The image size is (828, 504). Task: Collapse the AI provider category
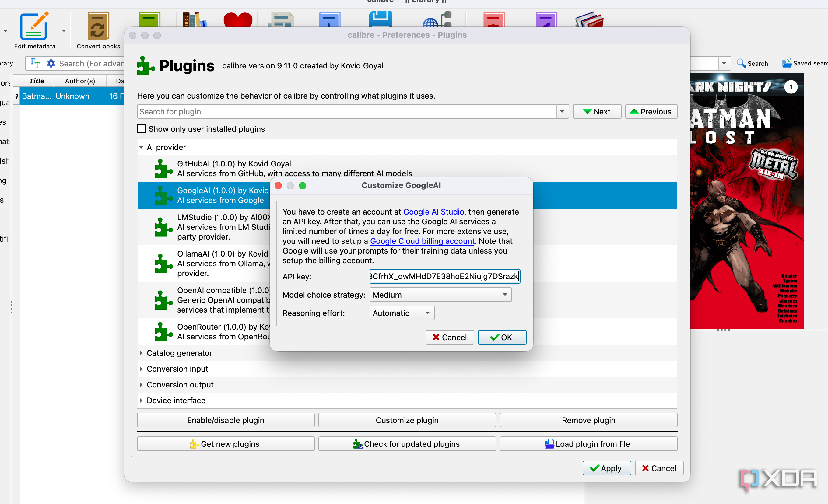141,147
